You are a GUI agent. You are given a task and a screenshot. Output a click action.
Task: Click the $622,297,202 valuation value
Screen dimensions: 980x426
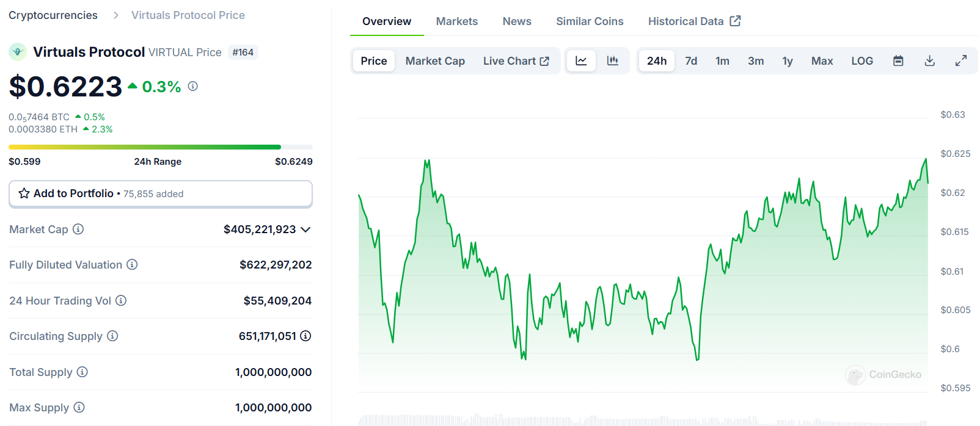(276, 265)
